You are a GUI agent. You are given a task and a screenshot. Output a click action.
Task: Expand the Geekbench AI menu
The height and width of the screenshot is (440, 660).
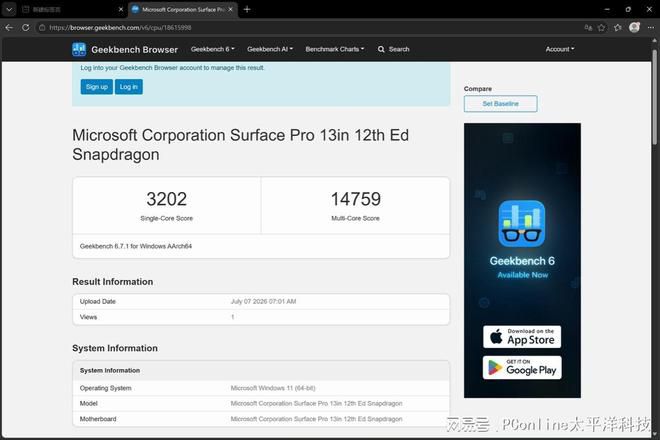[x=270, y=49]
